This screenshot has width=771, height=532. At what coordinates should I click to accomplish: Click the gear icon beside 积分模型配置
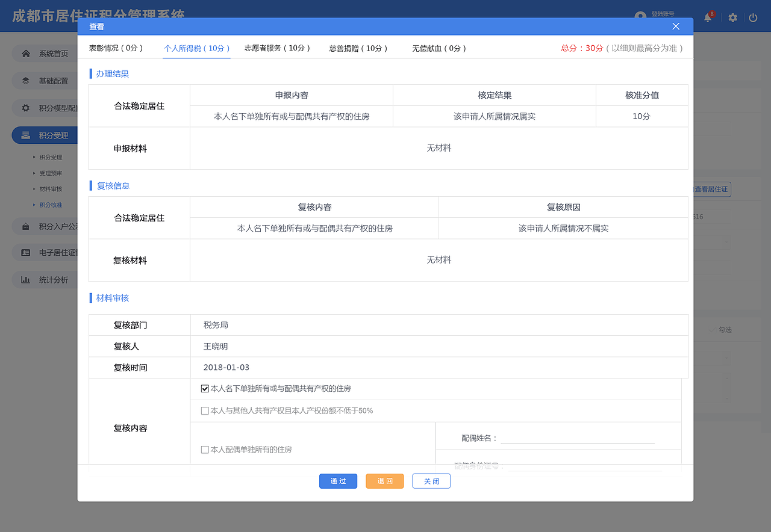(26, 108)
